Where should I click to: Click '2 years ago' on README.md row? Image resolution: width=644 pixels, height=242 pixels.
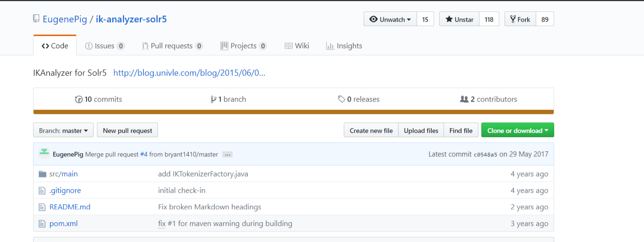530,207
